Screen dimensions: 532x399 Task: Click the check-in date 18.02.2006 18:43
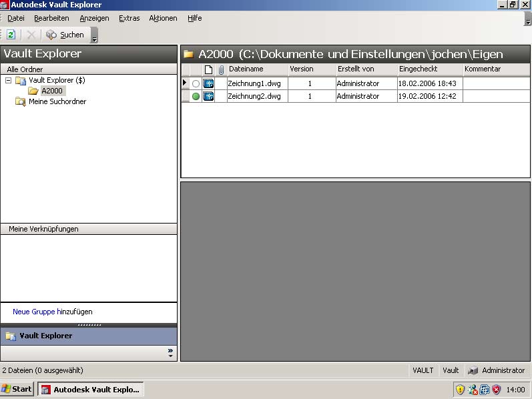click(427, 83)
